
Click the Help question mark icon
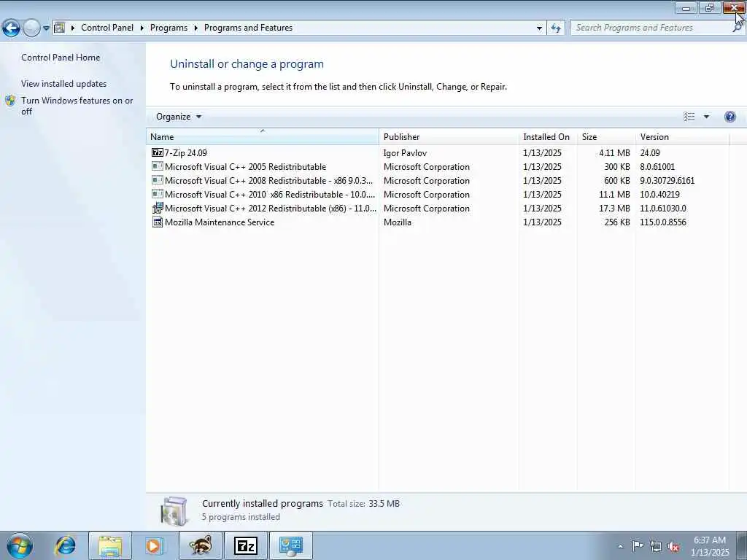[x=729, y=117]
